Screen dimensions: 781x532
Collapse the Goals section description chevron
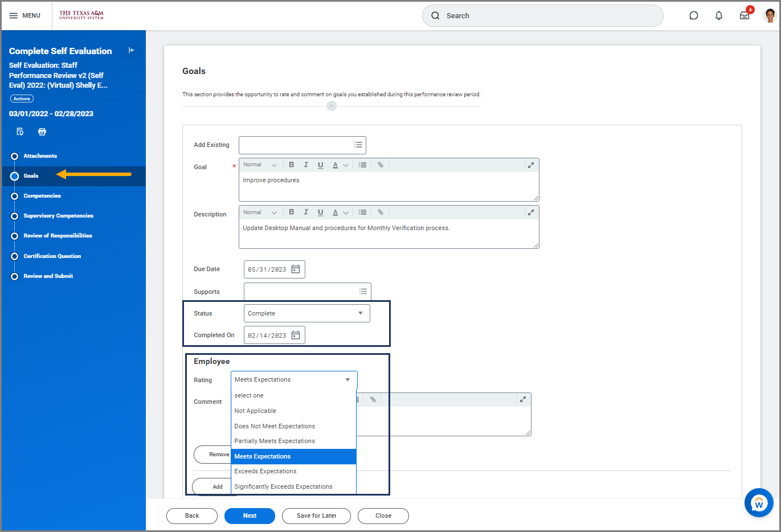pyautogui.click(x=331, y=106)
